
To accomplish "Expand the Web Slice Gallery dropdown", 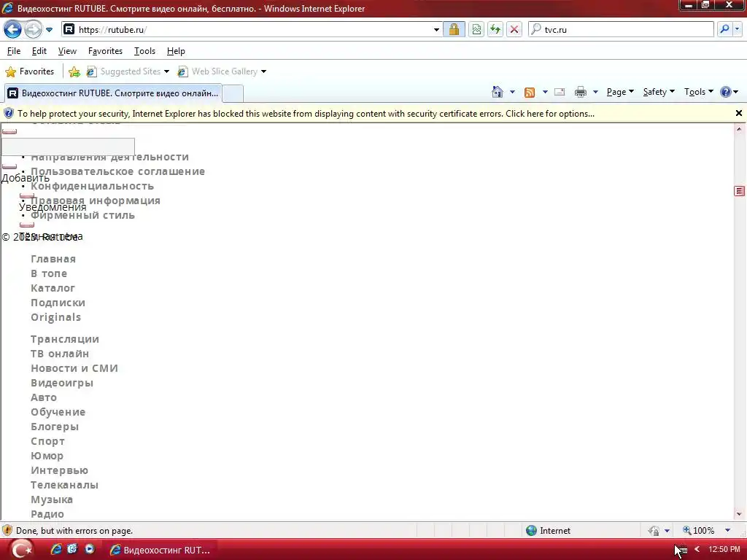I will pos(263,71).
